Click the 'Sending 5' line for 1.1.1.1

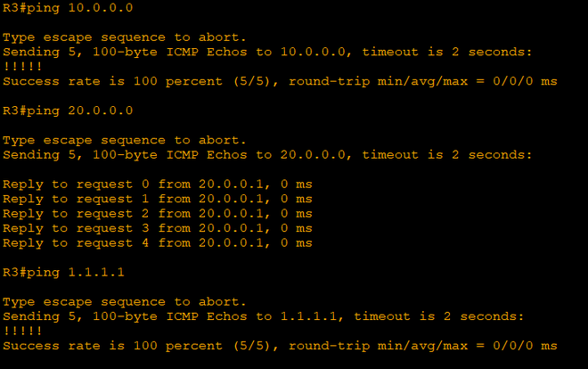[264, 316]
